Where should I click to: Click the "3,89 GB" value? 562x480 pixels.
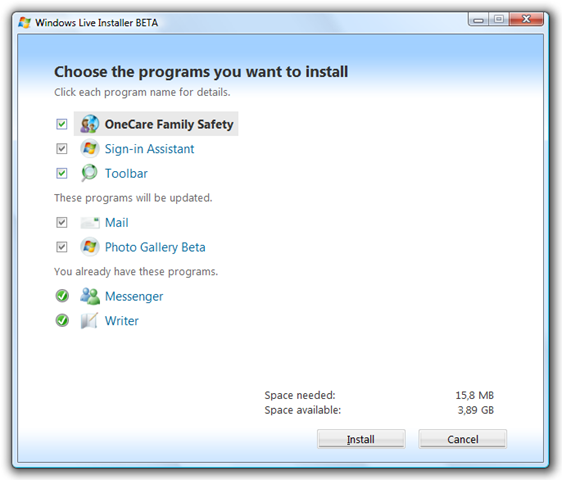click(476, 410)
